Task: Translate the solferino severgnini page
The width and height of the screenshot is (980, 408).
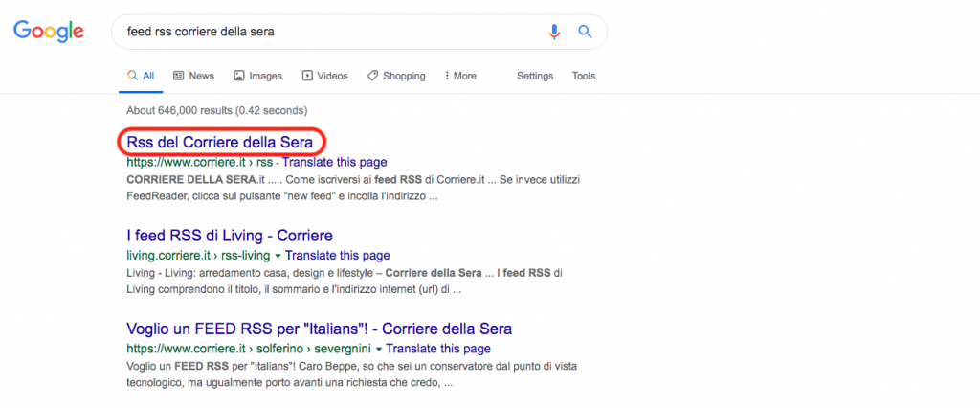Action: 438,349
